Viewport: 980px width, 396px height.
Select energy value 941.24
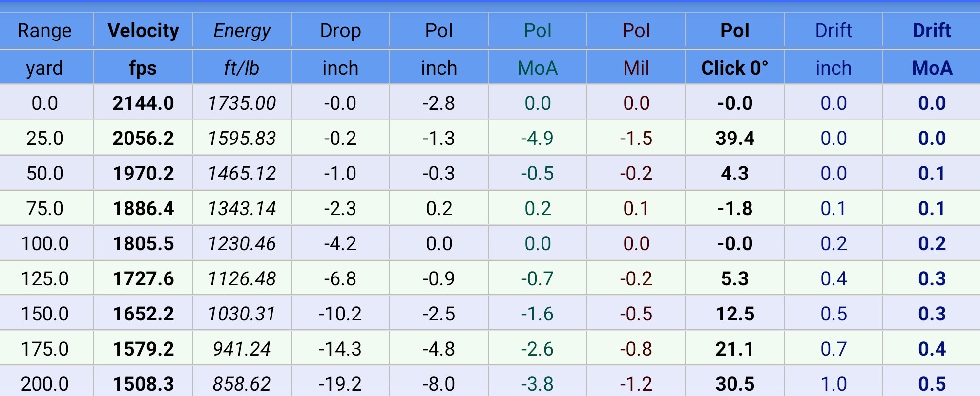point(242,349)
